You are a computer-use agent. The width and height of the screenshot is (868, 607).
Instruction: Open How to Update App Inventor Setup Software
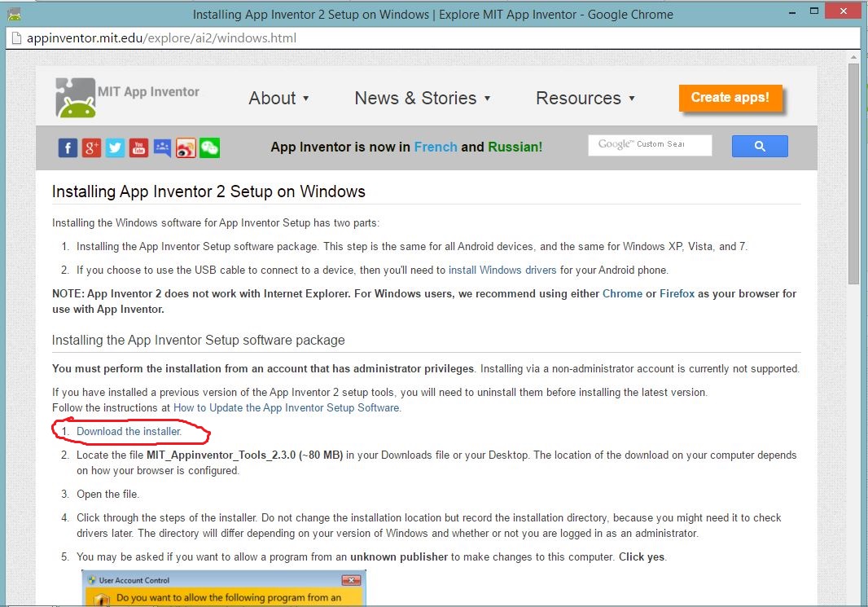click(x=287, y=408)
